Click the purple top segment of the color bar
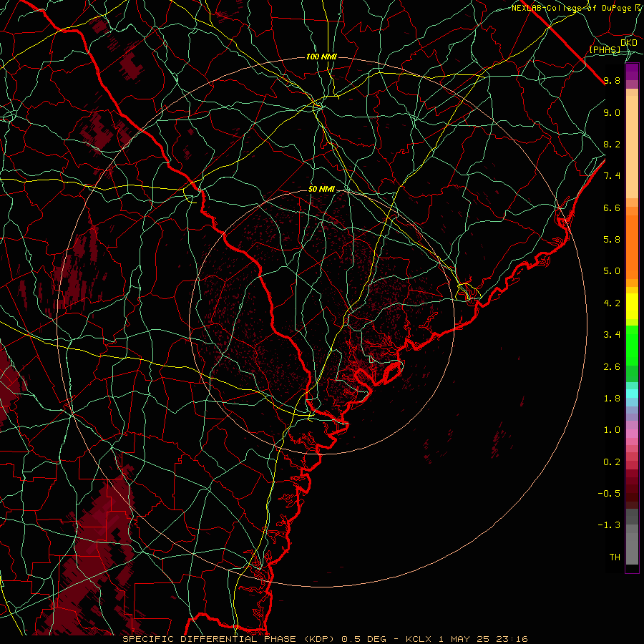Viewport: 644px width, 644px height. tap(632, 72)
